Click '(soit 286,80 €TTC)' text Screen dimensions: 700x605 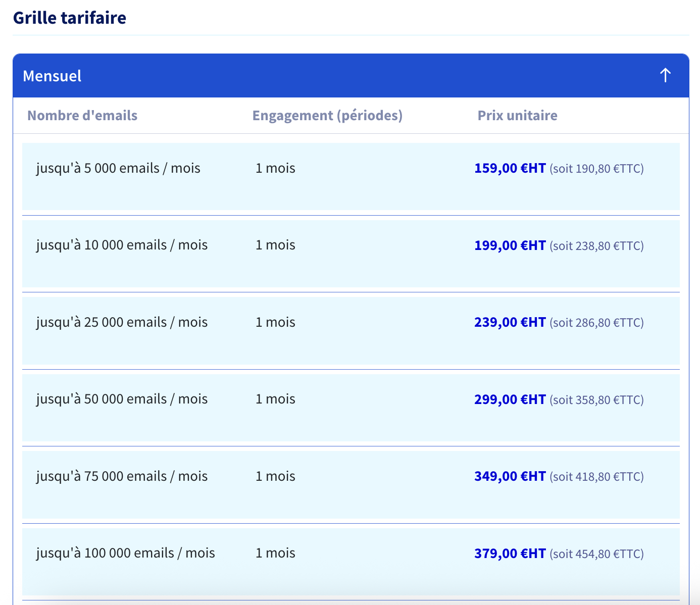pyautogui.click(x=597, y=323)
